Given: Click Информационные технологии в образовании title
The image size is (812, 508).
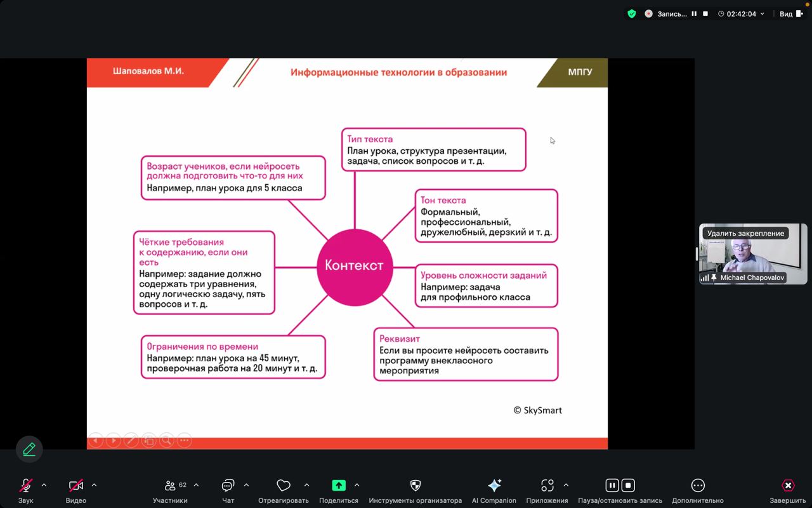Looking at the screenshot, I should (399, 72).
